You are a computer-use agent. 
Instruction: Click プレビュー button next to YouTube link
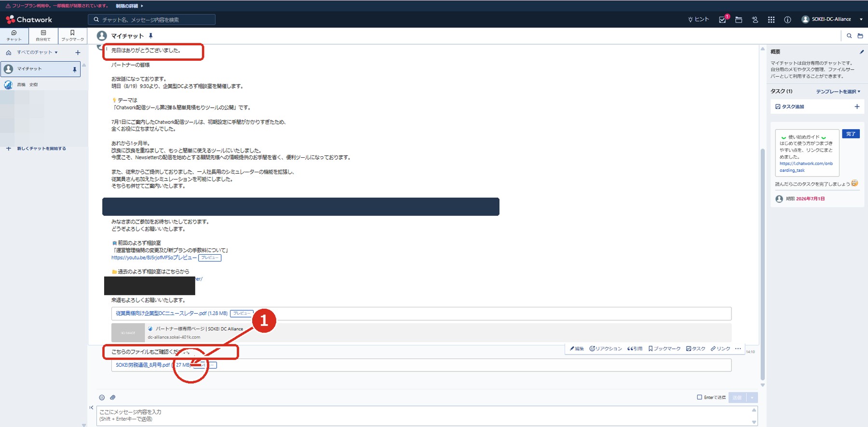pos(210,258)
